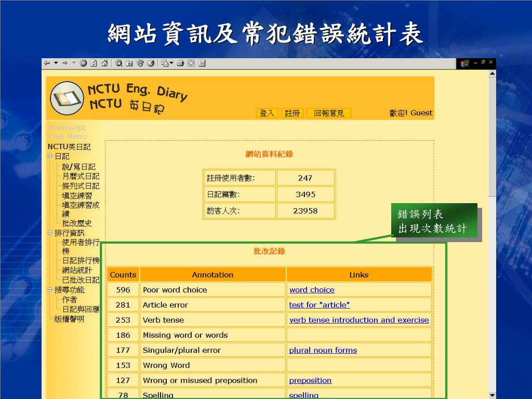Screen dimensions: 532x399
Task: Select the "Missing word or words" cell
Action: click(x=212, y=335)
